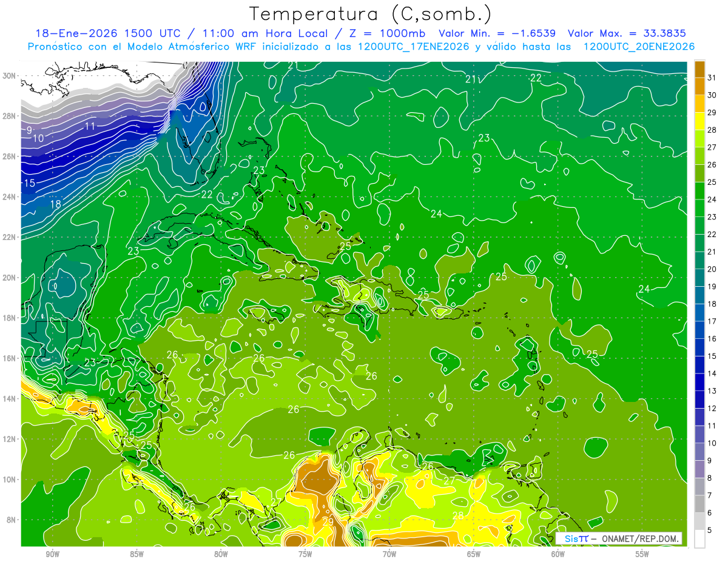This screenshot has height=562, width=728.
Task: Click the 90W longitude axis label
Action: click(53, 554)
